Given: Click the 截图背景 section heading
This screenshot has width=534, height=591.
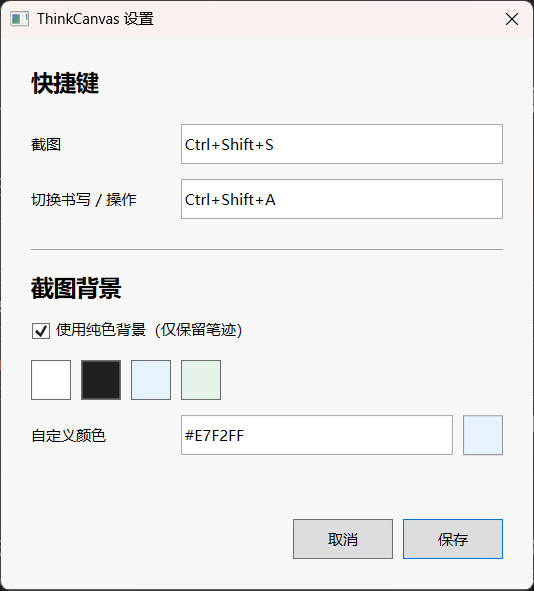Looking at the screenshot, I should point(76,288).
